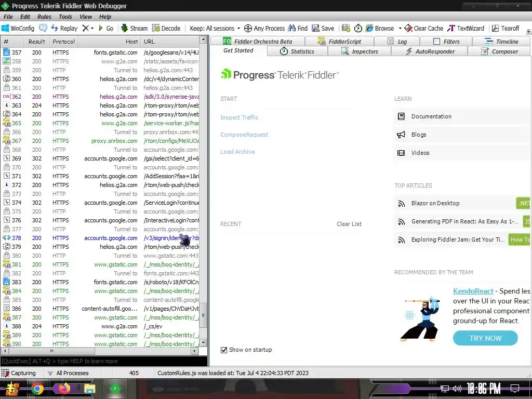Image resolution: width=532 pixels, height=399 pixels.
Task: Open the Help menu
Action: 105,17
